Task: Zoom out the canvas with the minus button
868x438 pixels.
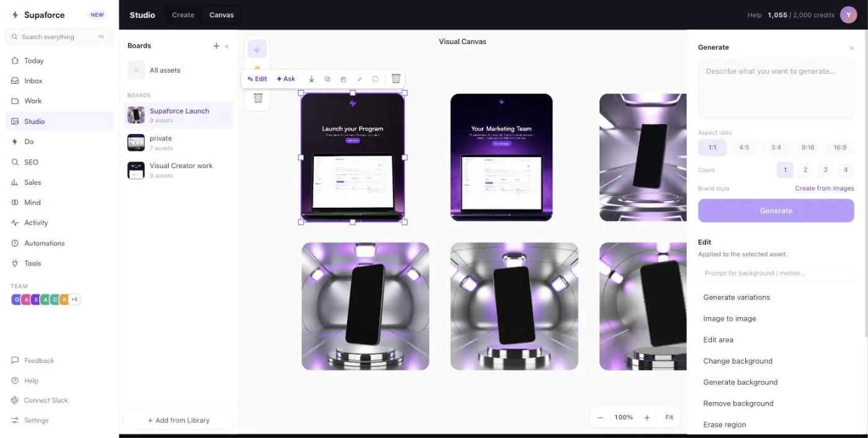Action: tap(600, 418)
